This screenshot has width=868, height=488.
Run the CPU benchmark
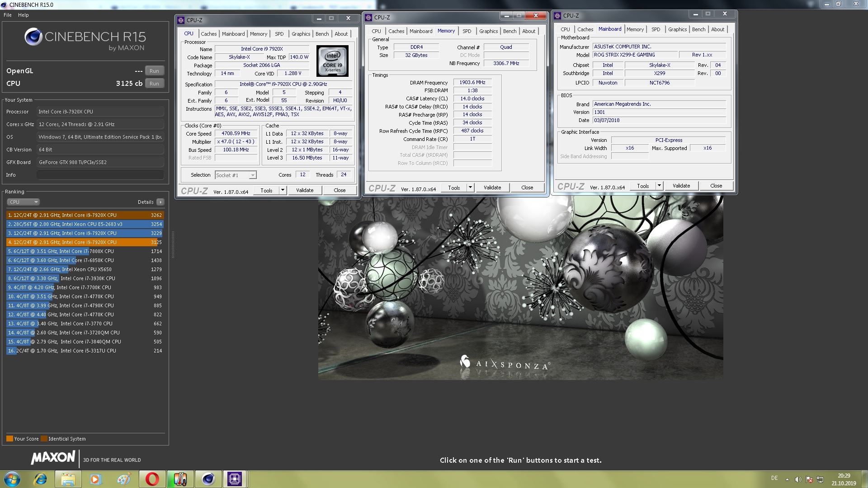pos(154,84)
